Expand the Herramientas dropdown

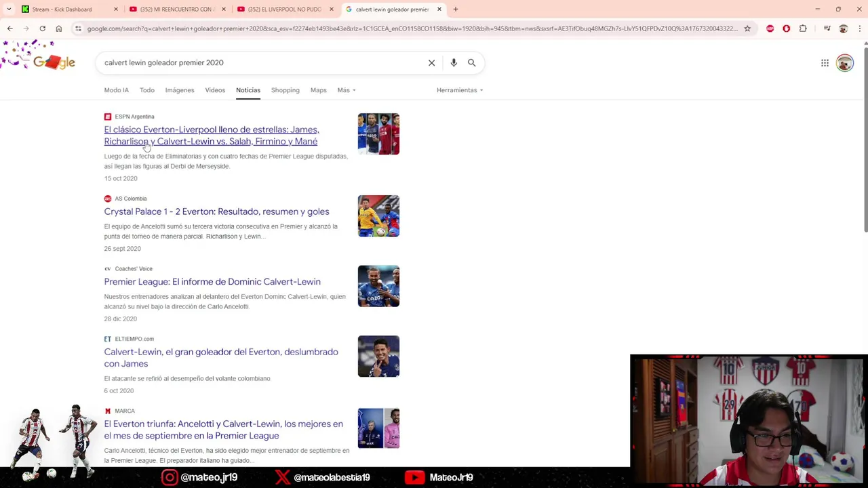(x=460, y=90)
